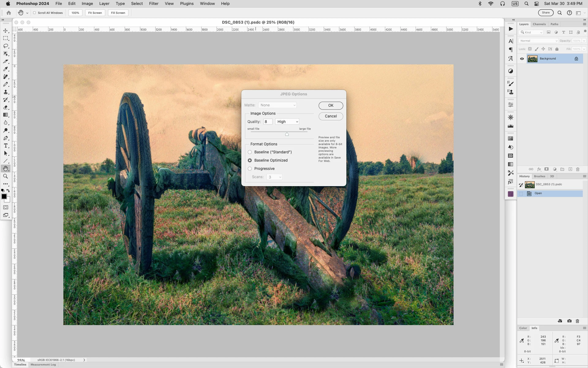588x368 pixels.
Task: Click the JPEG quality slider handle
Action: click(287, 134)
